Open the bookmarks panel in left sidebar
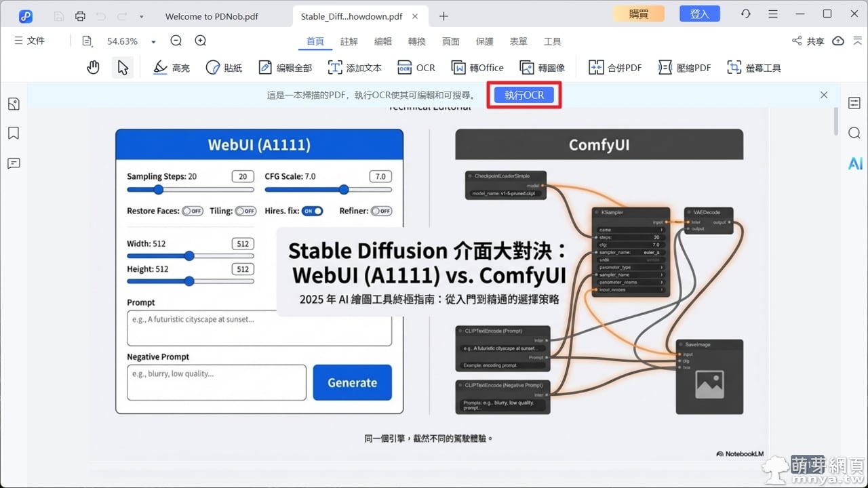This screenshot has height=488, width=868. pos(14,133)
